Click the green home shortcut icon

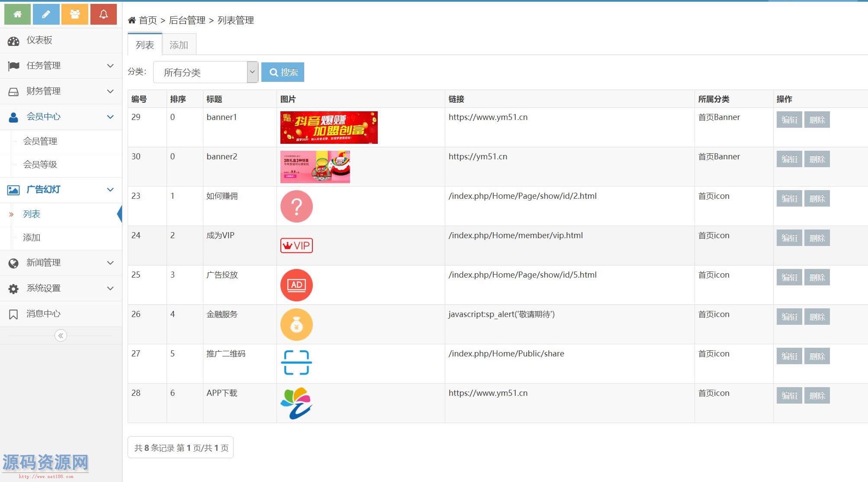click(17, 14)
